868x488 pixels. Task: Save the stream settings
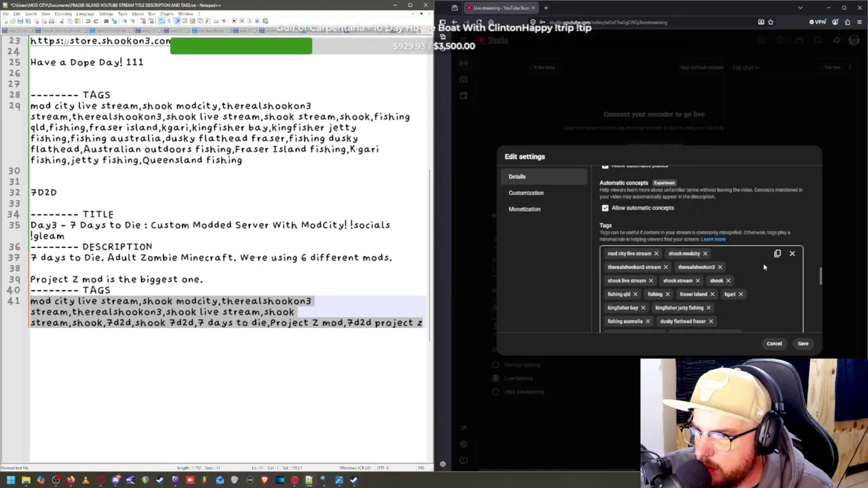(803, 344)
